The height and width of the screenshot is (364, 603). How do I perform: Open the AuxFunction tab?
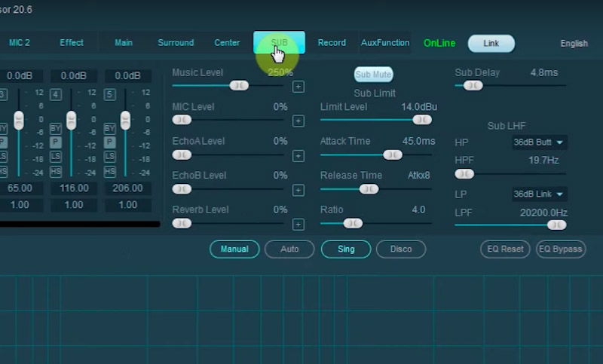pos(385,43)
